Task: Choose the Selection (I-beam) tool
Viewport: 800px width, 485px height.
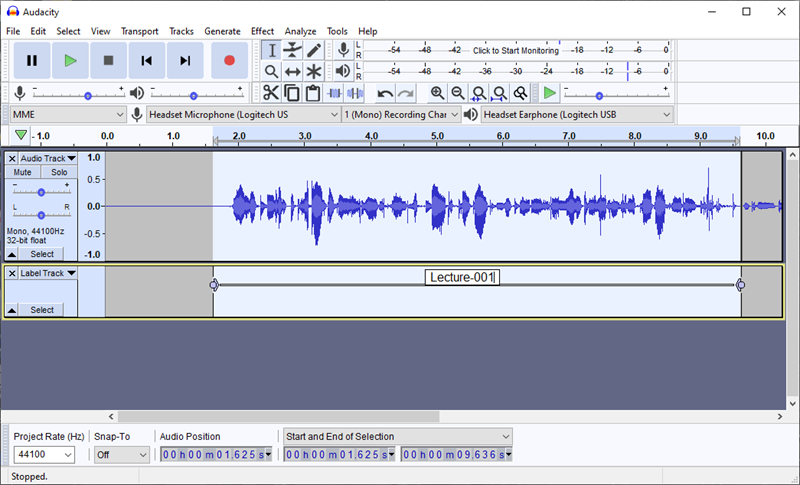Action: pyautogui.click(x=271, y=50)
